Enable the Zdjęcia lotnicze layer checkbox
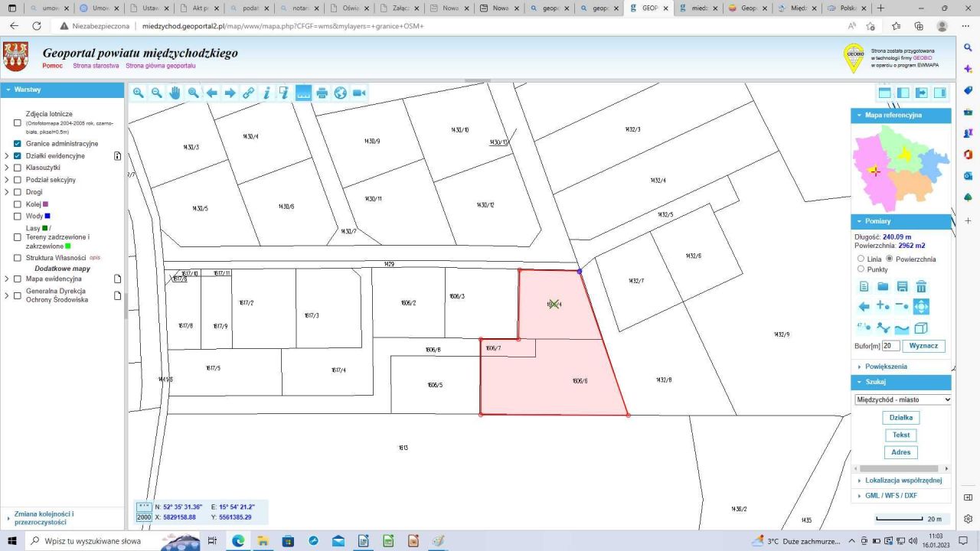This screenshot has width=980, height=551. point(18,122)
